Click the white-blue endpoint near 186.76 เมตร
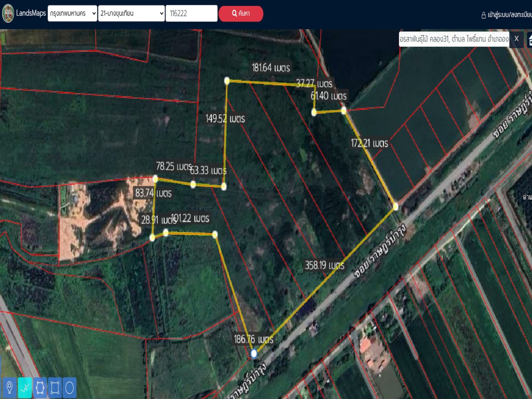 254,354
